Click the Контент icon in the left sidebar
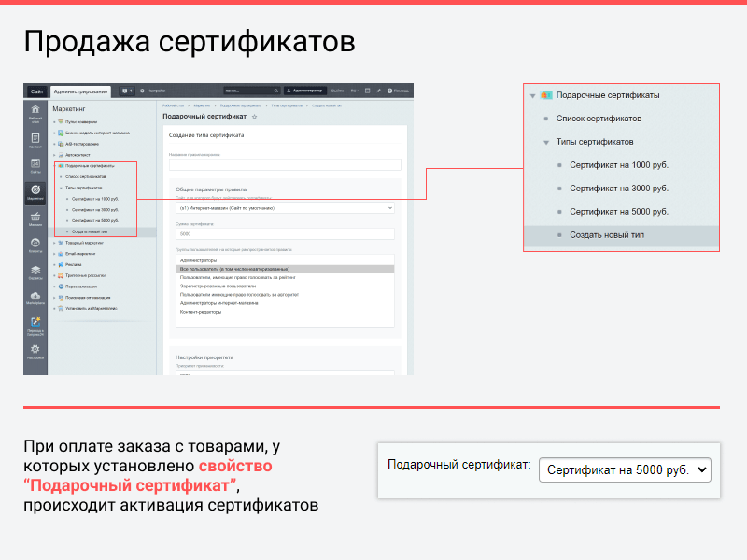The height and width of the screenshot is (560, 747). 34,135
